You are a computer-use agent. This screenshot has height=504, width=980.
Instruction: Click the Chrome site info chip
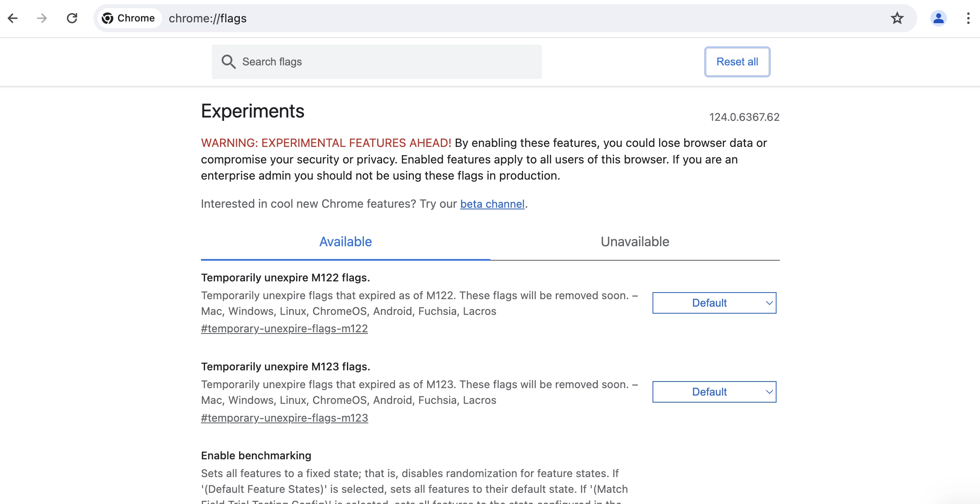click(x=129, y=18)
